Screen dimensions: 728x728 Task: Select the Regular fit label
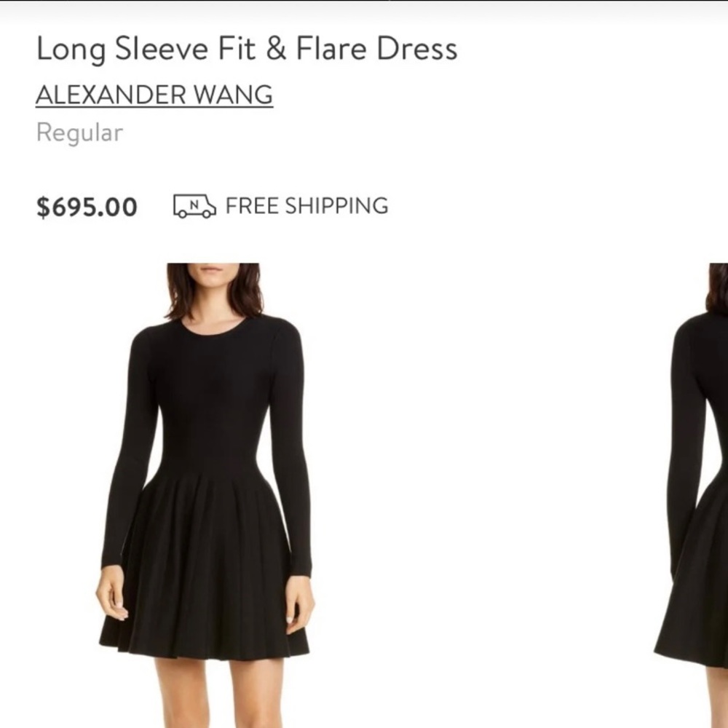pos(79,132)
